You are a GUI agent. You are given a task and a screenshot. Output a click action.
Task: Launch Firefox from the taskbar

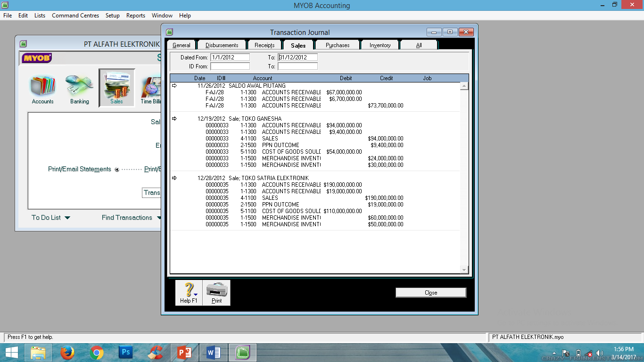pyautogui.click(x=67, y=352)
